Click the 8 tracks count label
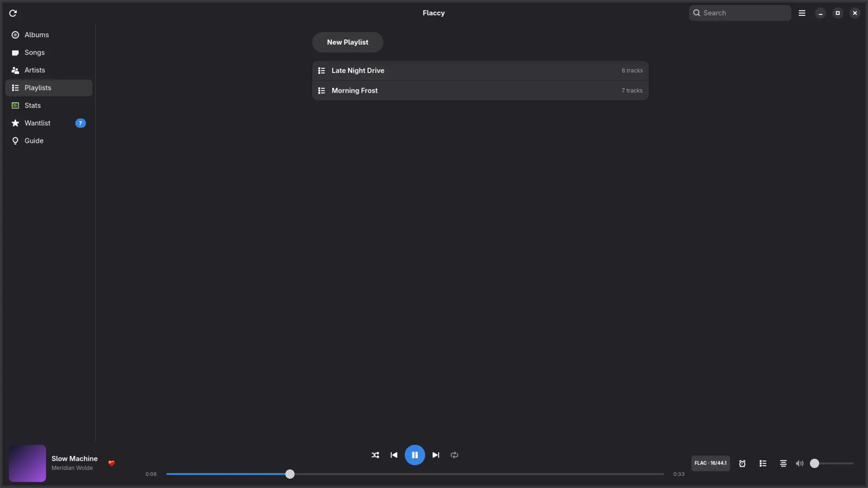This screenshot has width=868, height=488. pyautogui.click(x=632, y=71)
